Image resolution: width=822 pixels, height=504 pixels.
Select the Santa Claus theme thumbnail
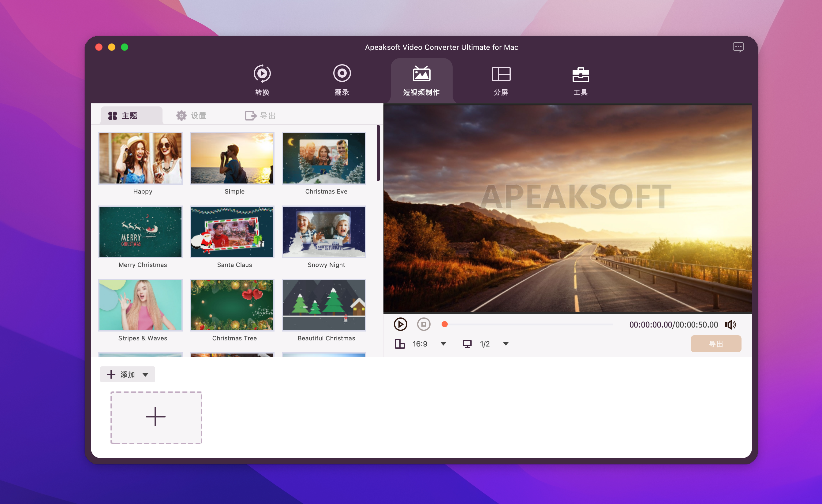click(x=232, y=232)
